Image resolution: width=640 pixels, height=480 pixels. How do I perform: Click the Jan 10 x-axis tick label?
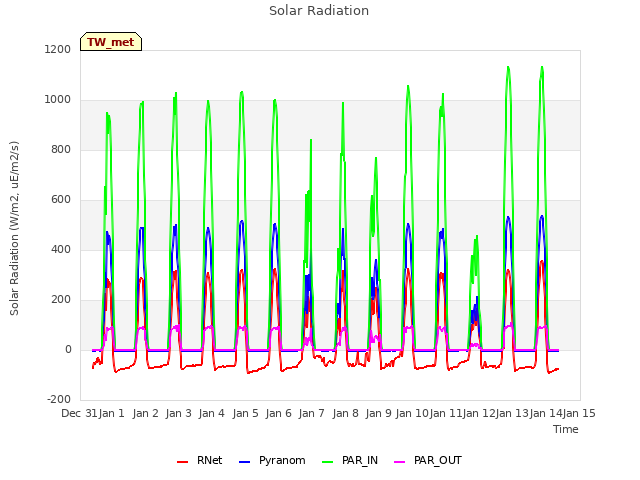[412, 413]
